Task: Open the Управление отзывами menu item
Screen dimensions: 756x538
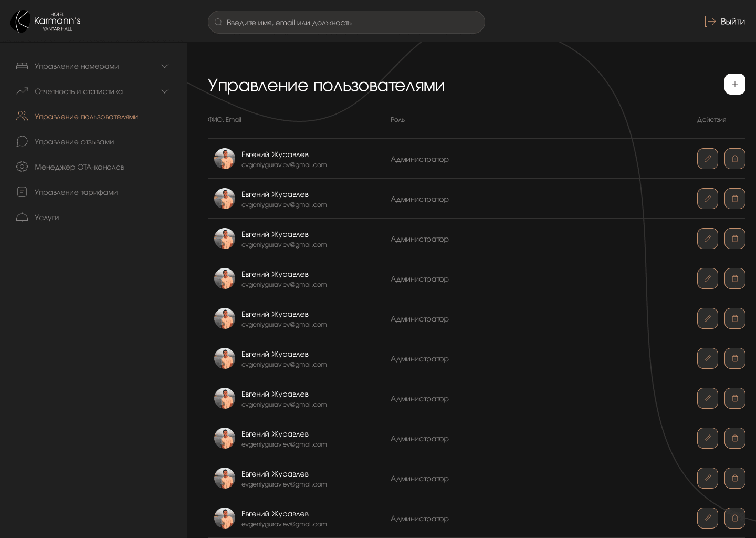Action: 74,142
